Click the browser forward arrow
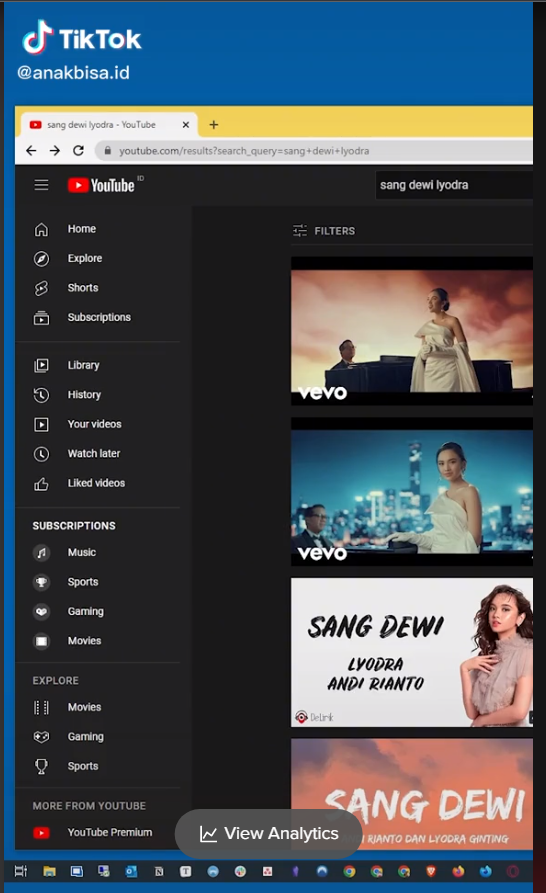546x893 pixels. tap(55, 150)
